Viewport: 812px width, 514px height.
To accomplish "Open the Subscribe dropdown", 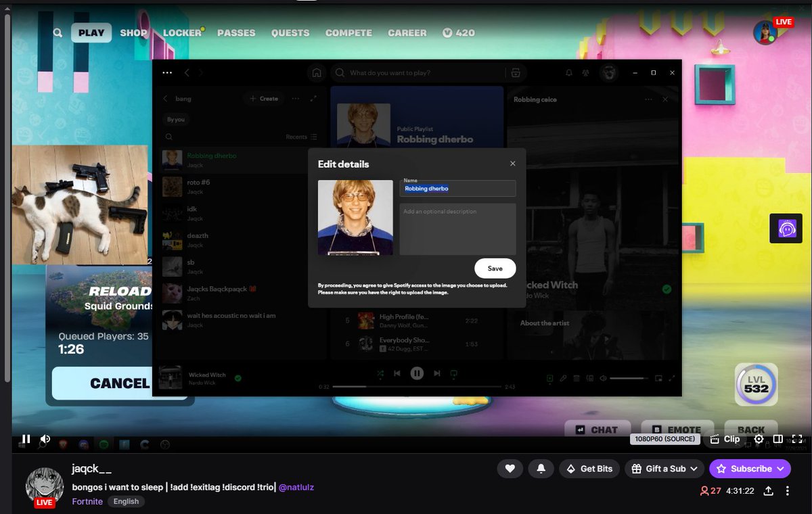I will (750, 469).
